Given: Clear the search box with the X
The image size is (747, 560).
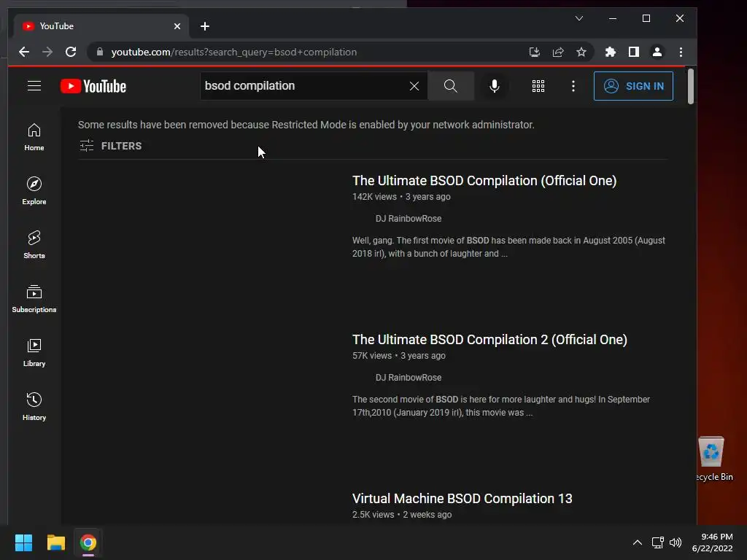Looking at the screenshot, I should click(x=414, y=86).
